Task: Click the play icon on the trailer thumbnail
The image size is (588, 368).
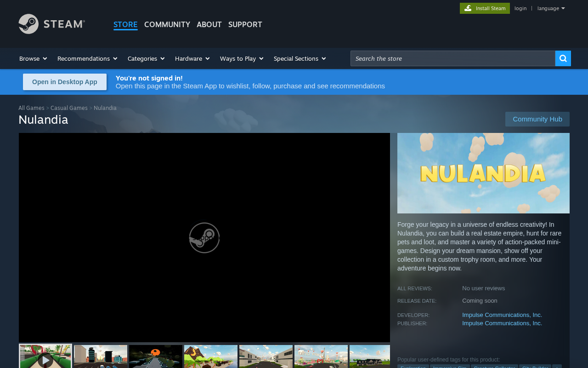Action: [x=45, y=359]
